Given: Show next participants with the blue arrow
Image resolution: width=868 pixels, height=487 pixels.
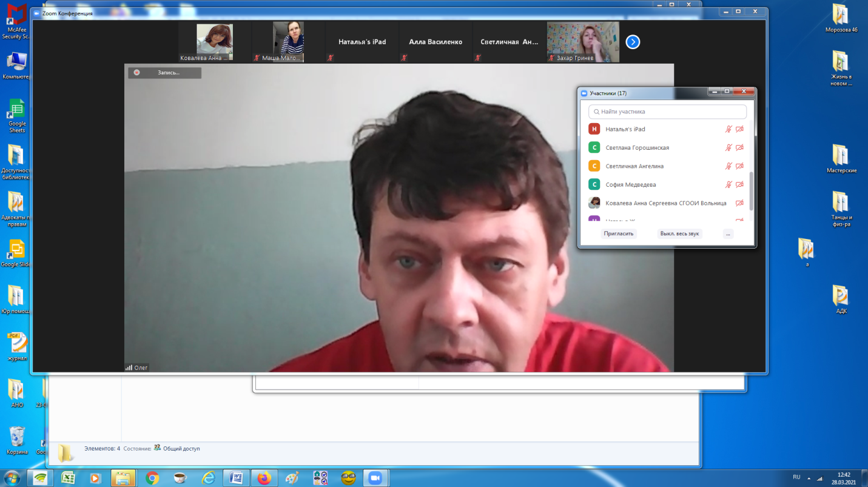Looking at the screenshot, I should tap(633, 42).
